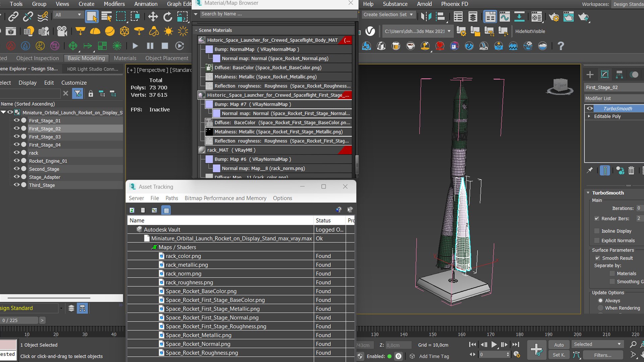This screenshot has width=644, height=362.
Task: Open Paths menu in Asset Tracking
Action: click(172, 198)
